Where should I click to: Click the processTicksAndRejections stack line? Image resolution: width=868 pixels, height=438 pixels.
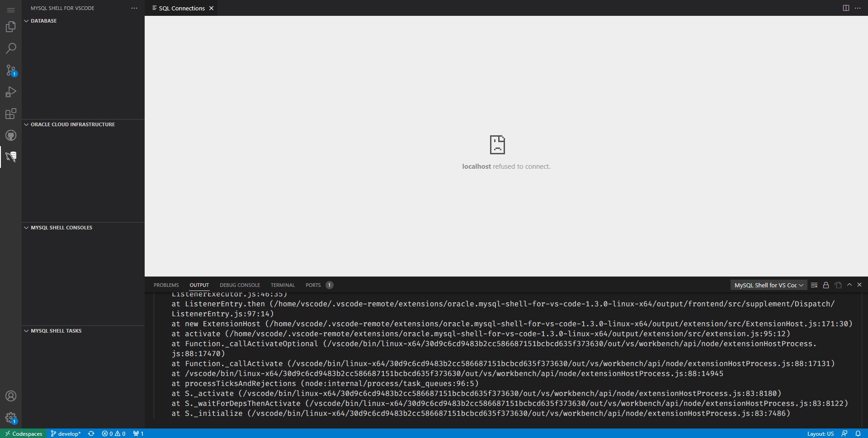click(x=325, y=384)
